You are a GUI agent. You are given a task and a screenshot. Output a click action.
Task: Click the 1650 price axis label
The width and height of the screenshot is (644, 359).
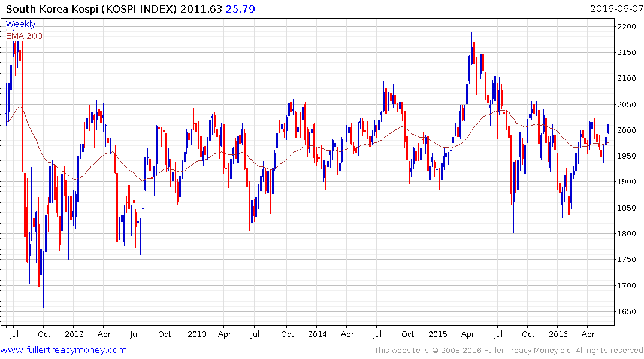tap(627, 311)
